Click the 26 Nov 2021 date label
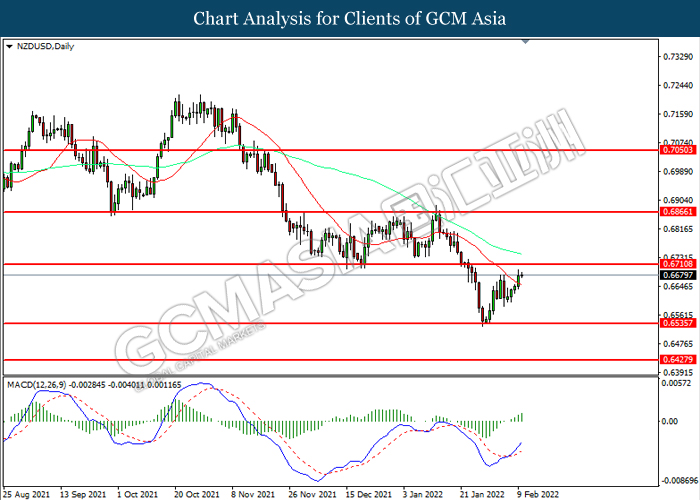The image size is (700, 500). (x=312, y=494)
